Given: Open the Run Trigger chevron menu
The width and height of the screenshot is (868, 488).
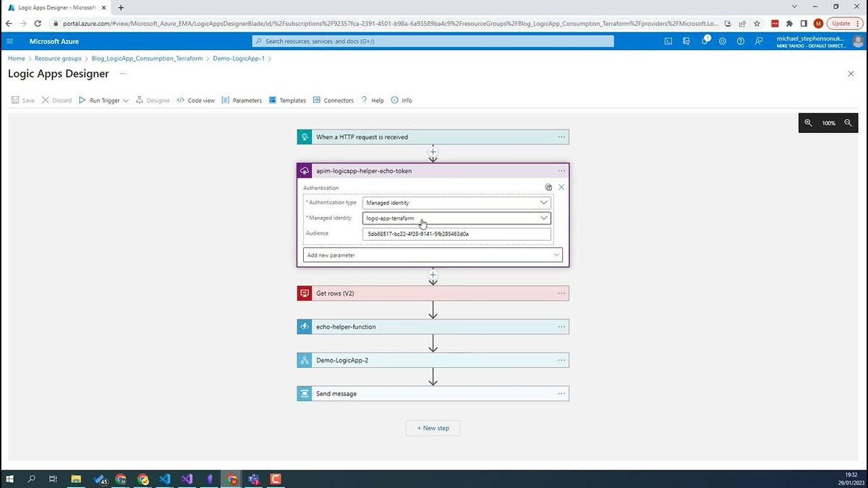Looking at the screenshot, I should 125,100.
